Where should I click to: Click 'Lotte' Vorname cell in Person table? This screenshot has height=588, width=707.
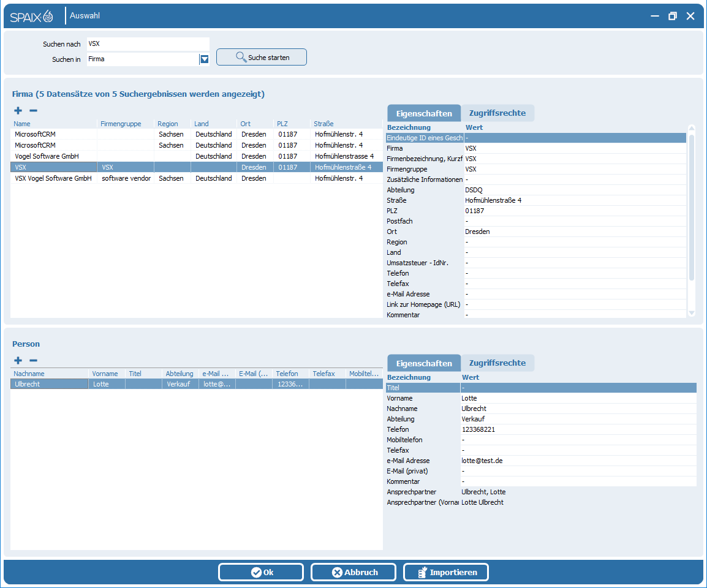tap(107, 384)
